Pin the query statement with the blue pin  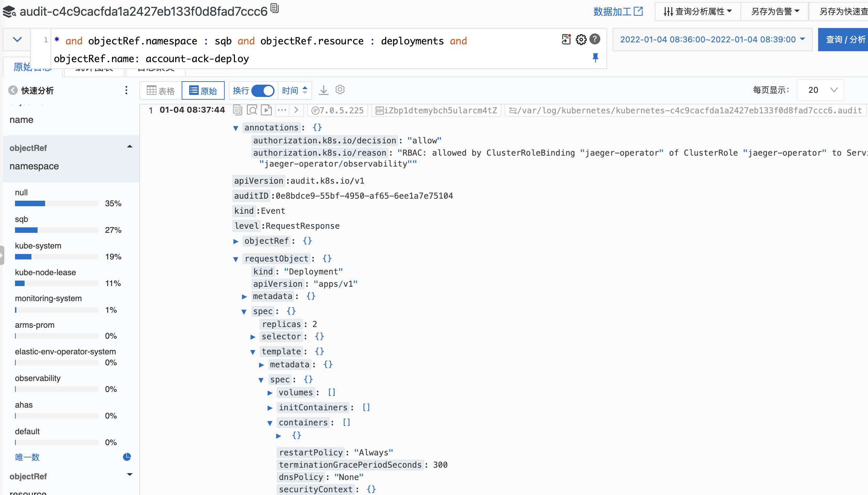click(x=596, y=58)
